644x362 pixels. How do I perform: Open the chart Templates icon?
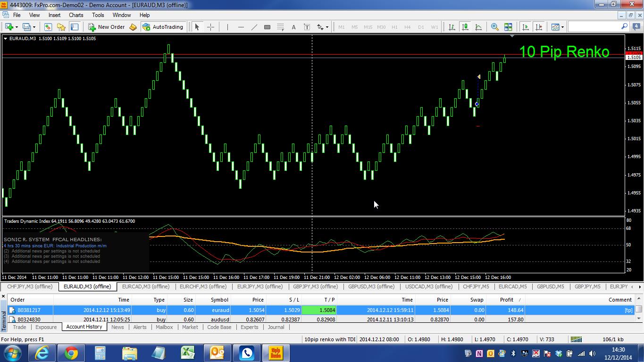point(555,27)
